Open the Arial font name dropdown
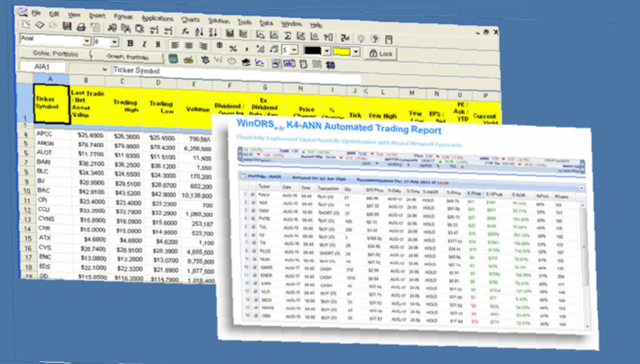This screenshot has height=364, width=640. pyautogui.click(x=87, y=41)
